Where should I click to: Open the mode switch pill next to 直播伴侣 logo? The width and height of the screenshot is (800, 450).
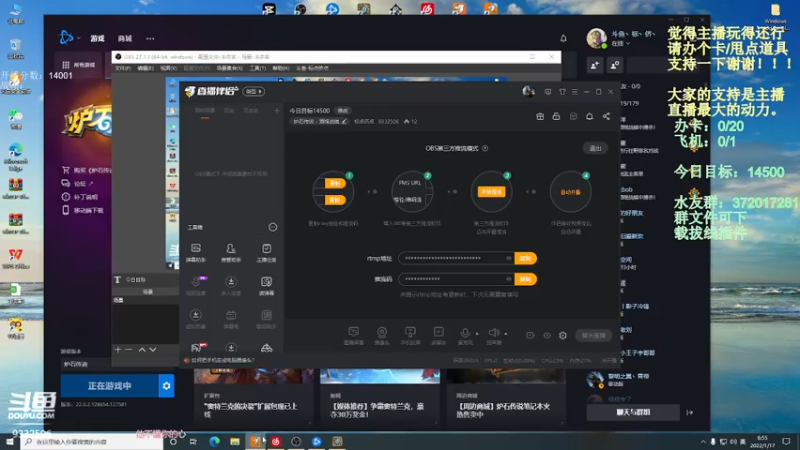click(254, 91)
